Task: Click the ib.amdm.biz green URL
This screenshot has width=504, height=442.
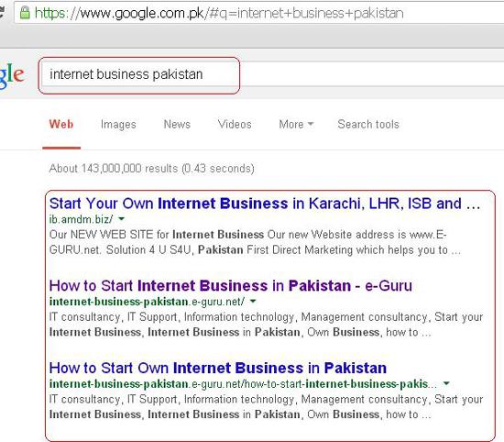Action: 81,219
